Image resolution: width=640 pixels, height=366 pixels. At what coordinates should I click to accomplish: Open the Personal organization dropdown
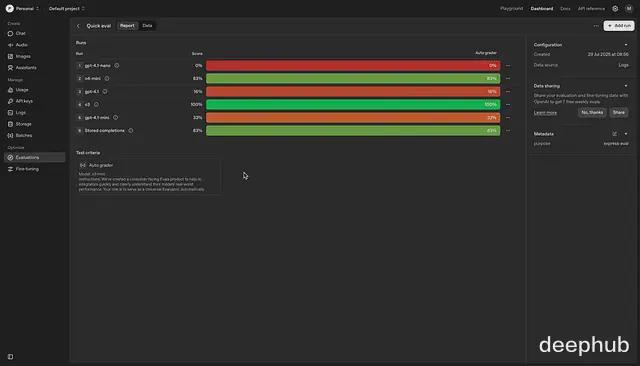pyautogui.click(x=22, y=9)
